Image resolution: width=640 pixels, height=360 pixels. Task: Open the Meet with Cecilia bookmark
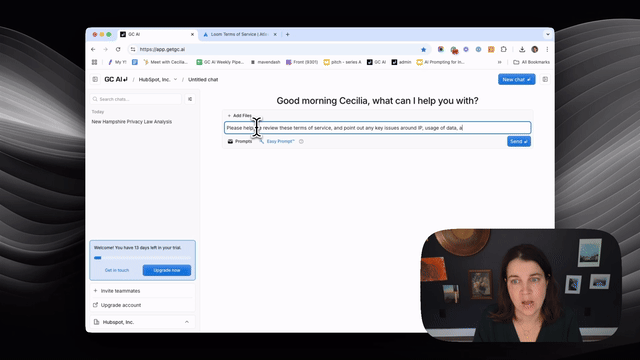(166, 62)
